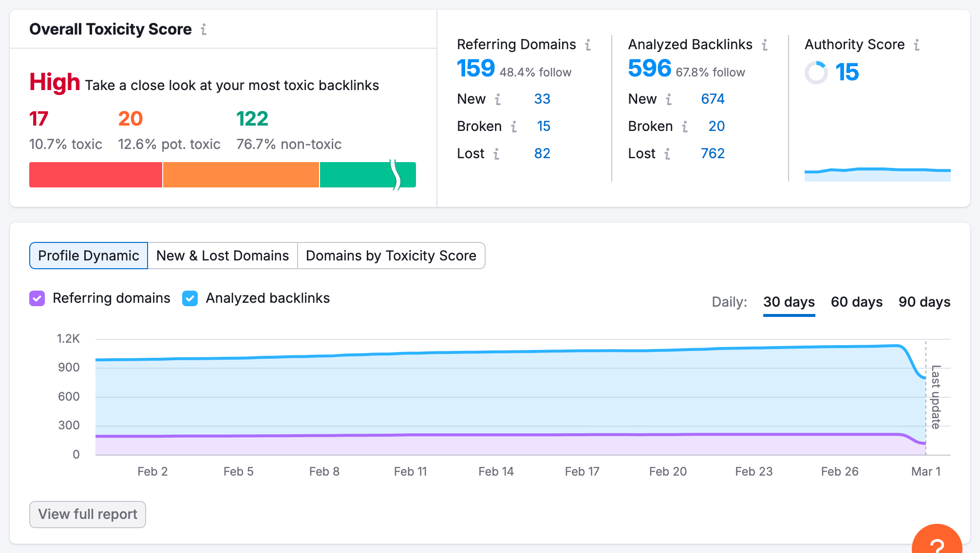The height and width of the screenshot is (553, 980).
Task: Click info icon next to Overall Toxicity Score
Action: (x=204, y=29)
